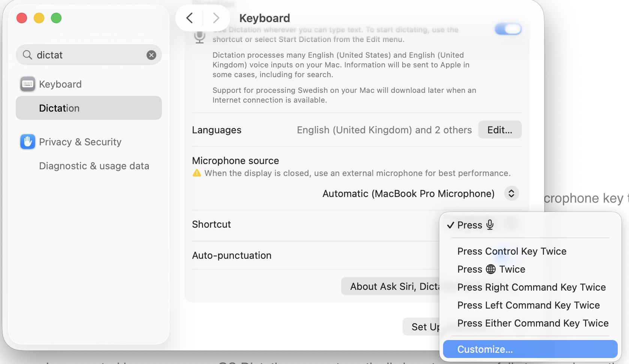
Task: Select the Dictation sidebar result
Action: tap(89, 108)
